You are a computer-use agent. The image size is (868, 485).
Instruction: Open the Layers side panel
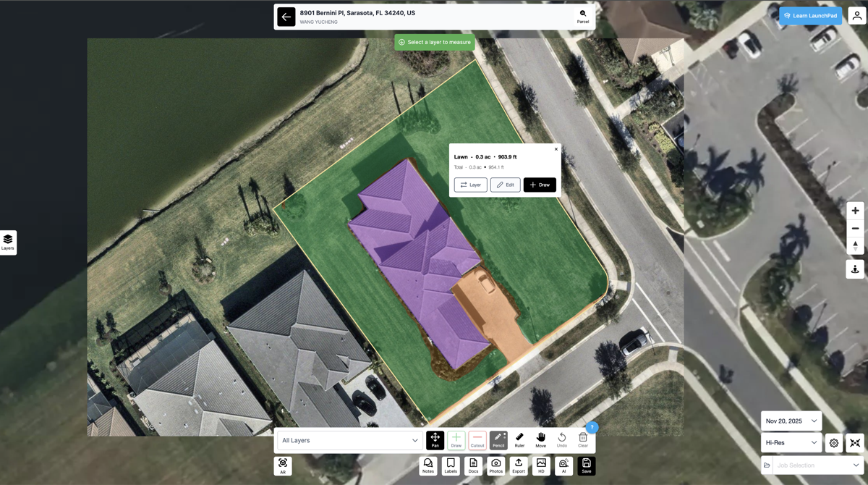pos(8,242)
